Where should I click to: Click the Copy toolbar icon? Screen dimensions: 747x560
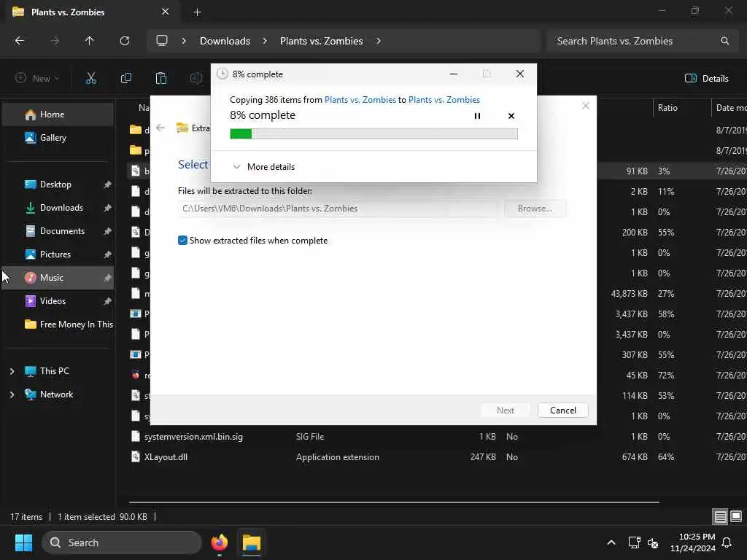pyautogui.click(x=125, y=79)
